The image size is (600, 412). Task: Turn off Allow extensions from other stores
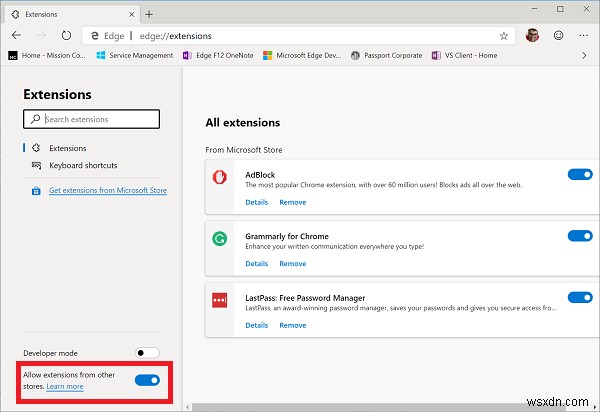pos(147,380)
